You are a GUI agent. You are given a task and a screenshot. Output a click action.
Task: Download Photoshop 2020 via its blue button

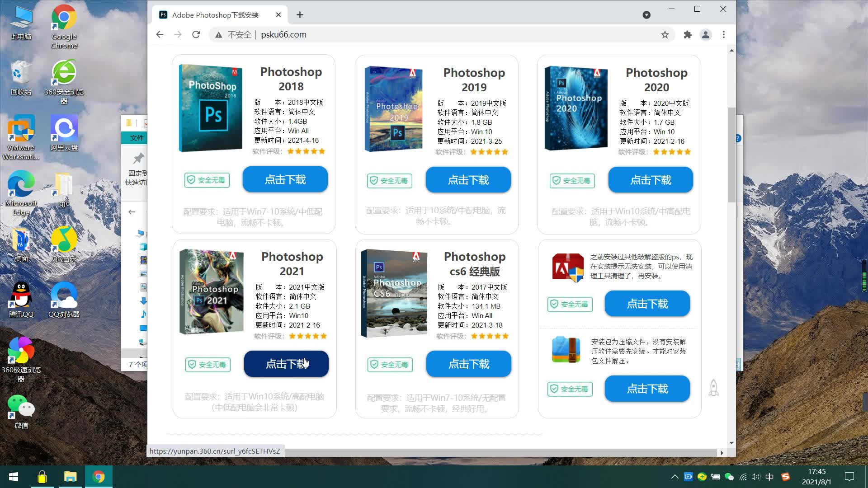click(x=651, y=180)
